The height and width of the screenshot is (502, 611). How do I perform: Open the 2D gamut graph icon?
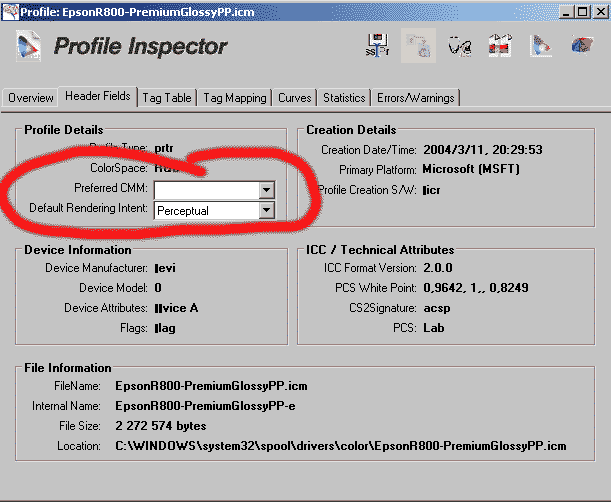540,46
